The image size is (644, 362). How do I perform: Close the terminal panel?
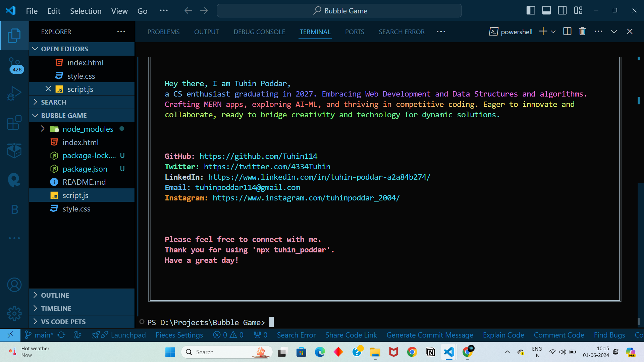point(630,32)
